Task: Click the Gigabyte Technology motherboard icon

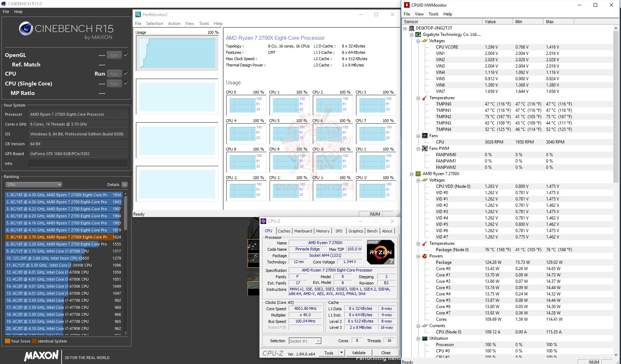Action: coord(418,34)
